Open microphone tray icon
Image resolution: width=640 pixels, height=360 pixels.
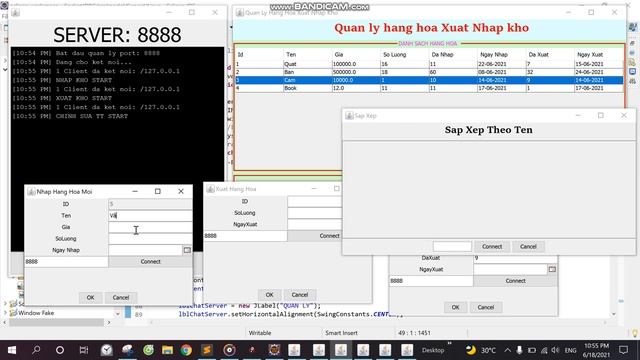click(x=519, y=350)
